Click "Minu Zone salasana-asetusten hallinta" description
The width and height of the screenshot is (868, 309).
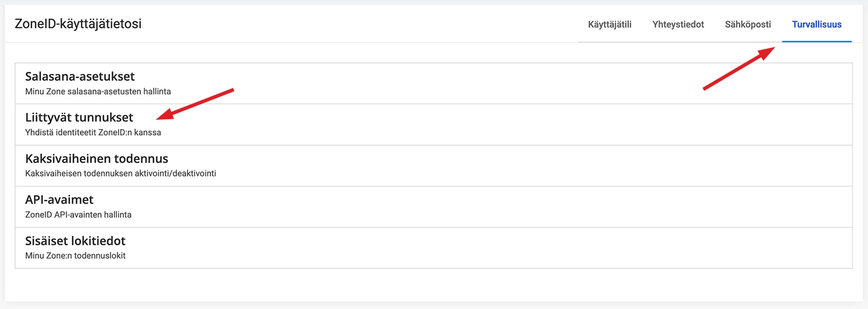pyautogui.click(x=98, y=91)
